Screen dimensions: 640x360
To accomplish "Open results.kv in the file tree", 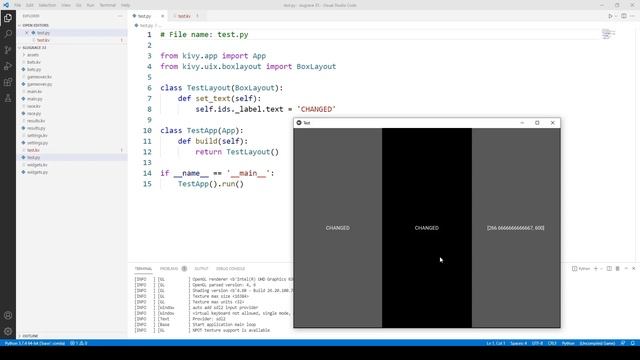I will click(x=36, y=121).
